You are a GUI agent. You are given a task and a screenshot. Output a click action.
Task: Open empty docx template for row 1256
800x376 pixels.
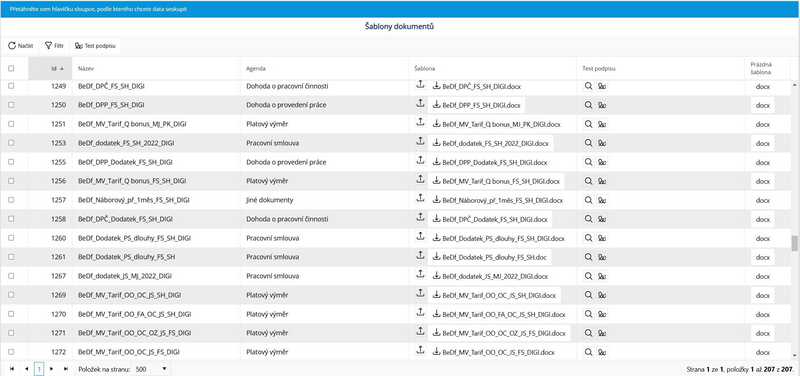(x=763, y=181)
